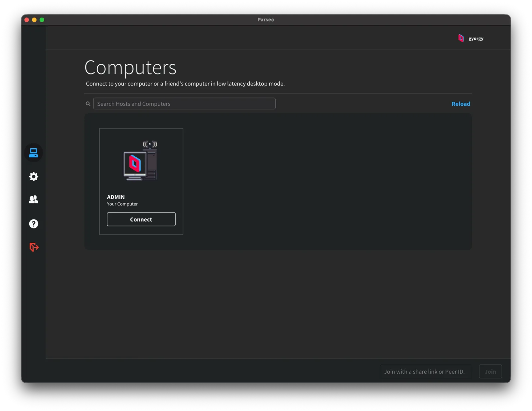This screenshot has height=411, width=532.
Task: Close the Parsec window
Action: (27, 20)
